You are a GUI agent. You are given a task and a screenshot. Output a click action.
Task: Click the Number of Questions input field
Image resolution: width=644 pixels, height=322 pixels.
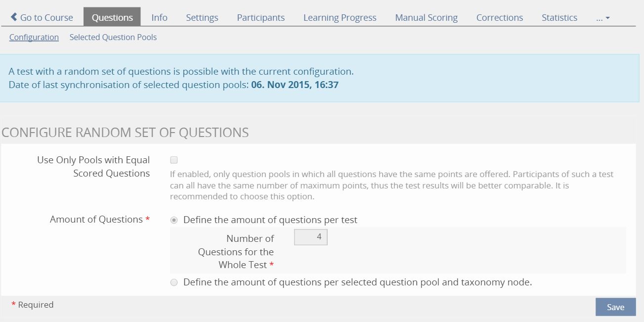click(311, 237)
